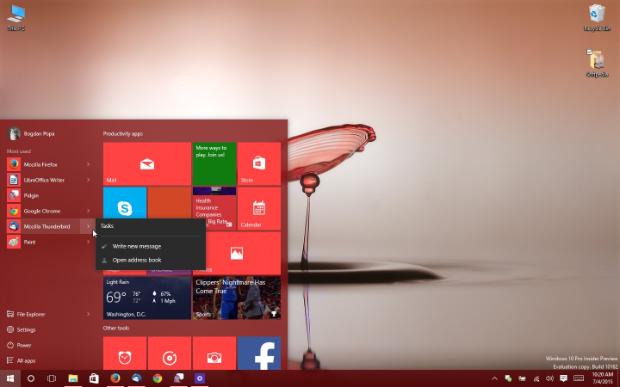Expand the LibreOffice Writer jump list arrow
The width and height of the screenshot is (620, 387).
tap(88, 180)
